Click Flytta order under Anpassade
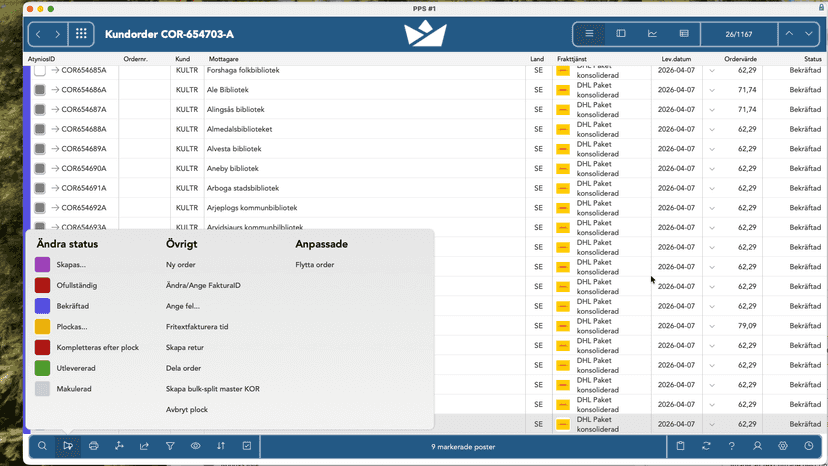The height and width of the screenshot is (466, 828). [315, 265]
